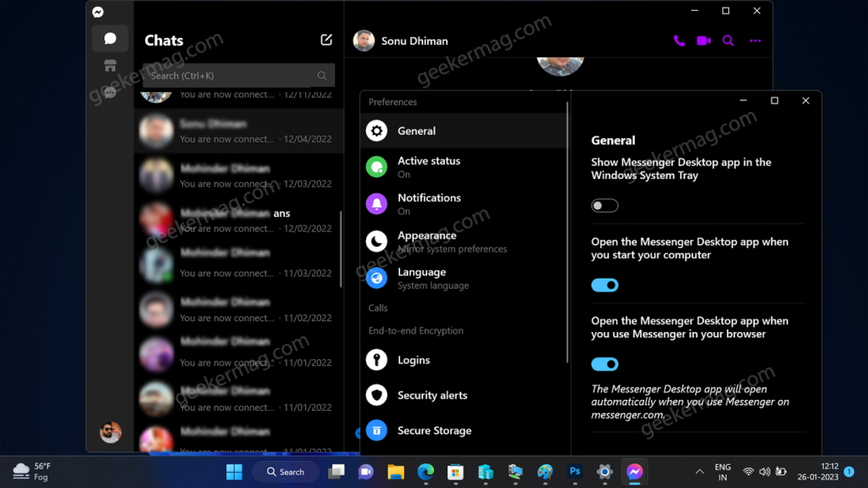Click the chat list vertical scrollbar
The height and width of the screenshot is (488, 868).
[x=341, y=249]
